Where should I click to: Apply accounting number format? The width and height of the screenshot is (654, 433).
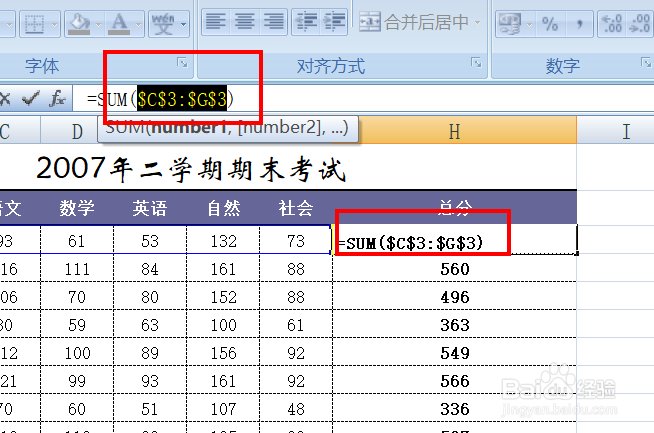pos(510,24)
